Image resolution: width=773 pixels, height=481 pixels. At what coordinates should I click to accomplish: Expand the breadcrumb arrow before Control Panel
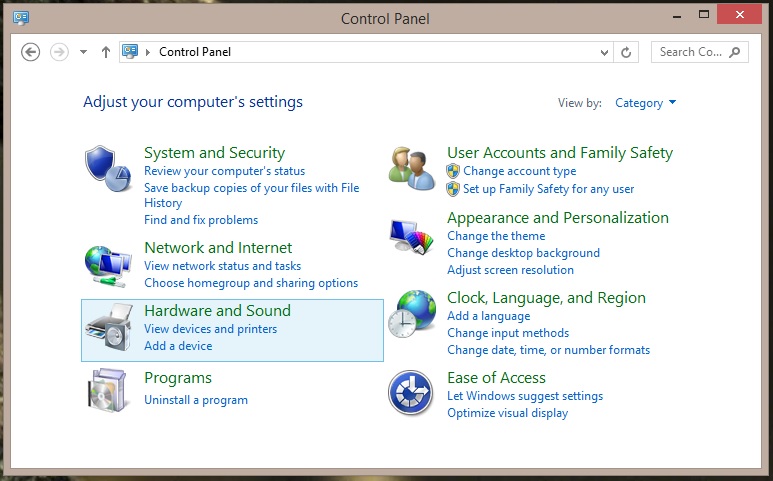pos(147,52)
